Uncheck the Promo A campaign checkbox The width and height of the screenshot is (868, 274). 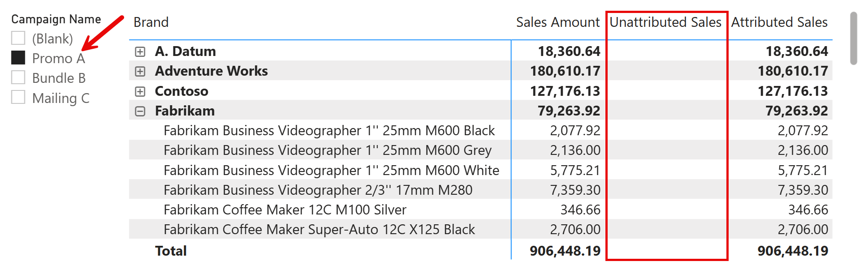tap(18, 58)
